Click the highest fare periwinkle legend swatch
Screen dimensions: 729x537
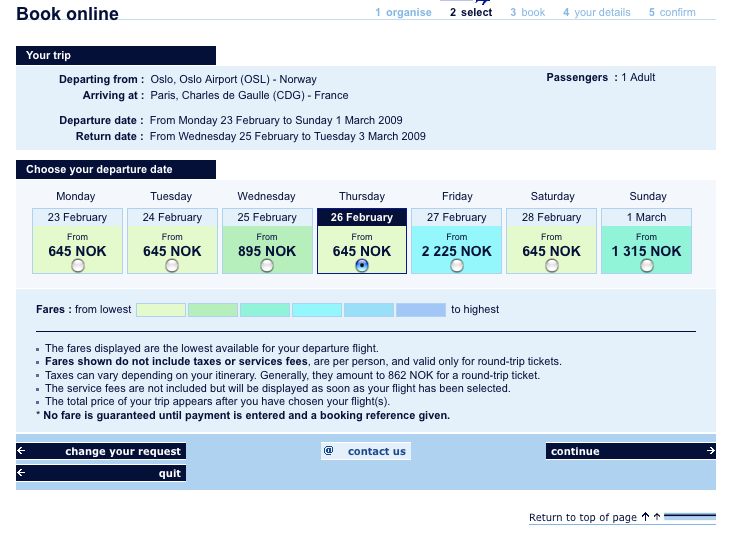[x=421, y=310]
